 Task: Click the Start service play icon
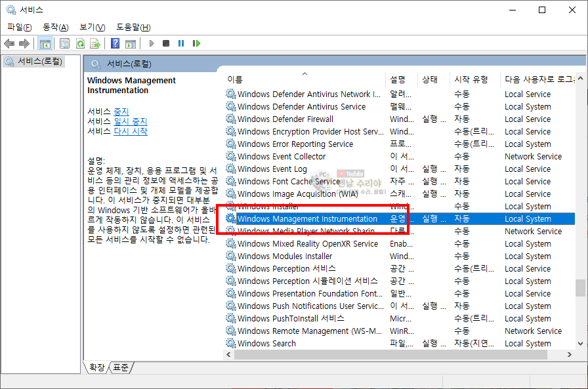click(x=152, y=43)
